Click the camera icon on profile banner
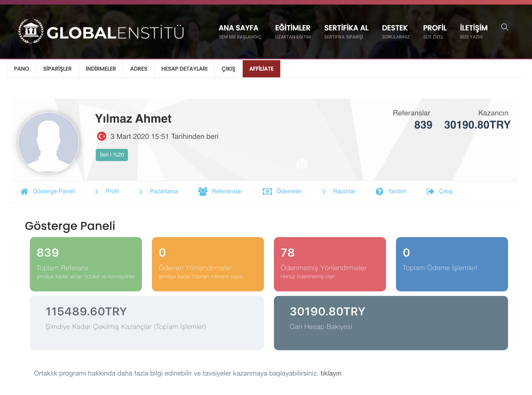 [x=302, y=164]
